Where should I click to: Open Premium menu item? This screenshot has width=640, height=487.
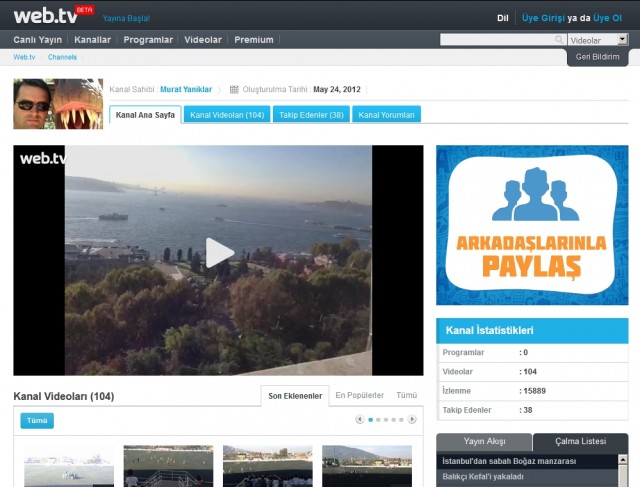coord(254,40)
